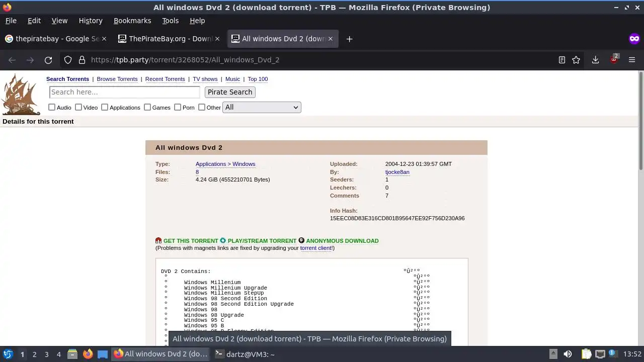644x362 pixels.
Task: Toggle reader view icon
Action: click(x=562, y=60)
